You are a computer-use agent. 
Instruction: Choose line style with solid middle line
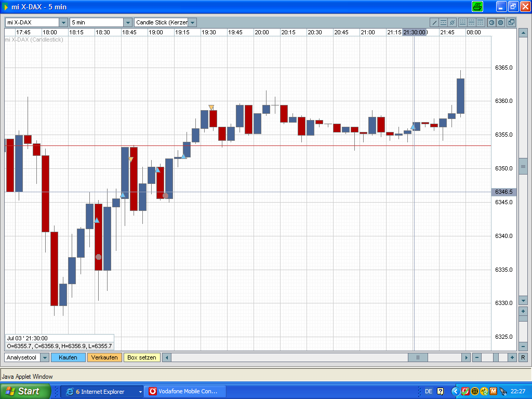click(472, 23)
